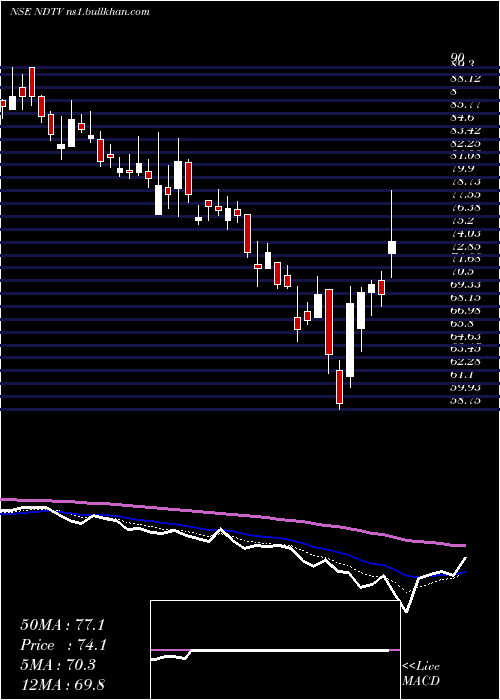Click the 79.9 price axis label
The image size is (500, 700).
pos(462,169)
